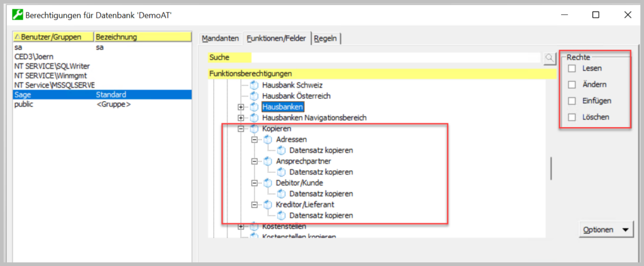Viewport: 644px width, 266px height.
Task: Click the cube icon next to Kopieren
Action: [254, 128]
